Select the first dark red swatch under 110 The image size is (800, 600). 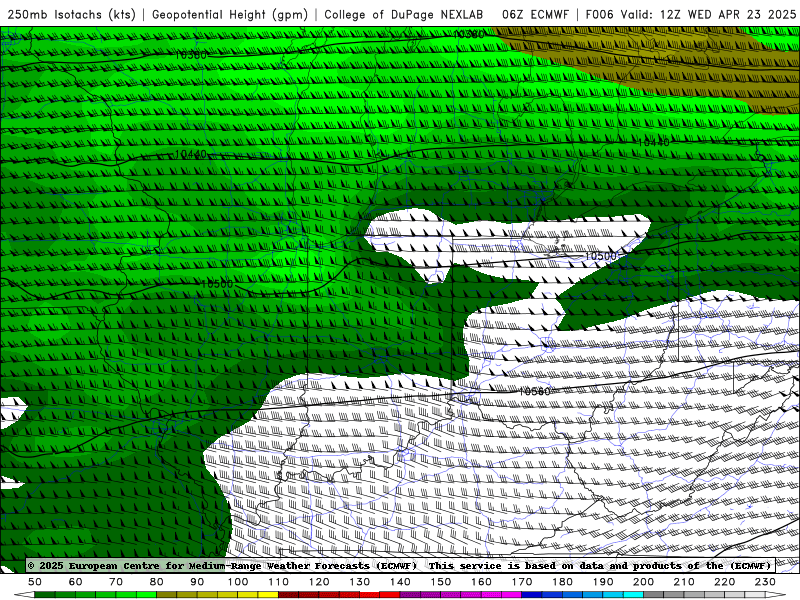pyautogui.click(x=289, y=595)
